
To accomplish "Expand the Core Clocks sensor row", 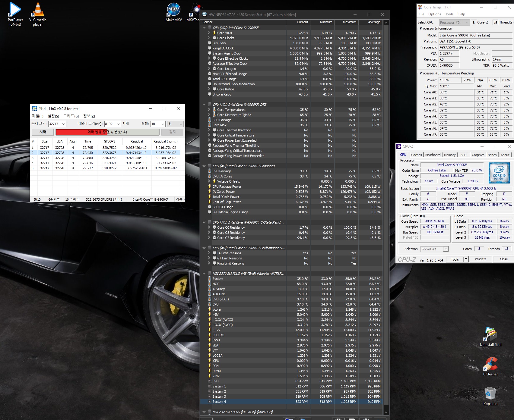I will pos(209,38).
